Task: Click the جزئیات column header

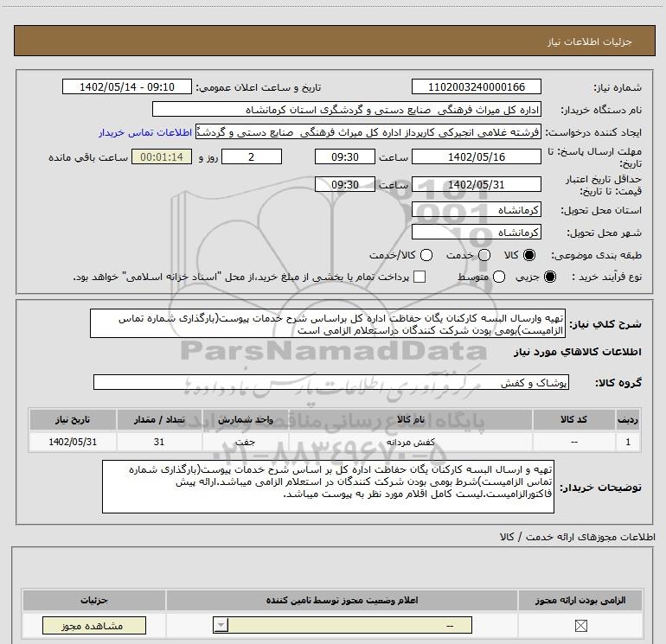Action: [94, 600]
